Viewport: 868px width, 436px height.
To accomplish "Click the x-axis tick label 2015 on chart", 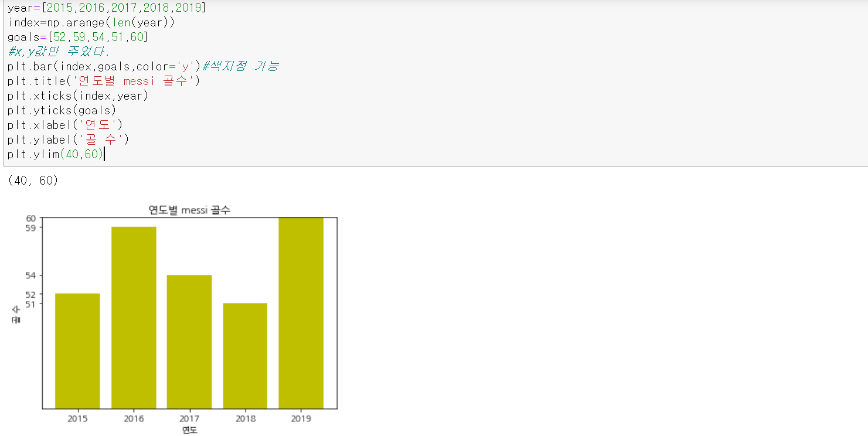I will click(x=77, y=418).
